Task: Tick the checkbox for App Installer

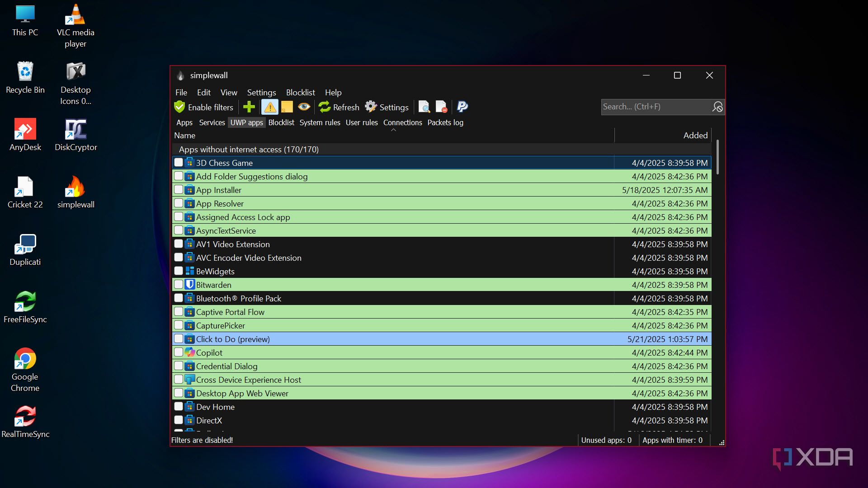Action: coord(179,189)
